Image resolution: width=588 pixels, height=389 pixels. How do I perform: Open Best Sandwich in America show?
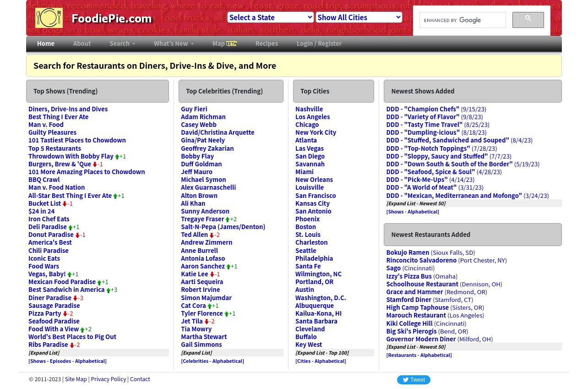pyautogui.click(x=66, y=290)
